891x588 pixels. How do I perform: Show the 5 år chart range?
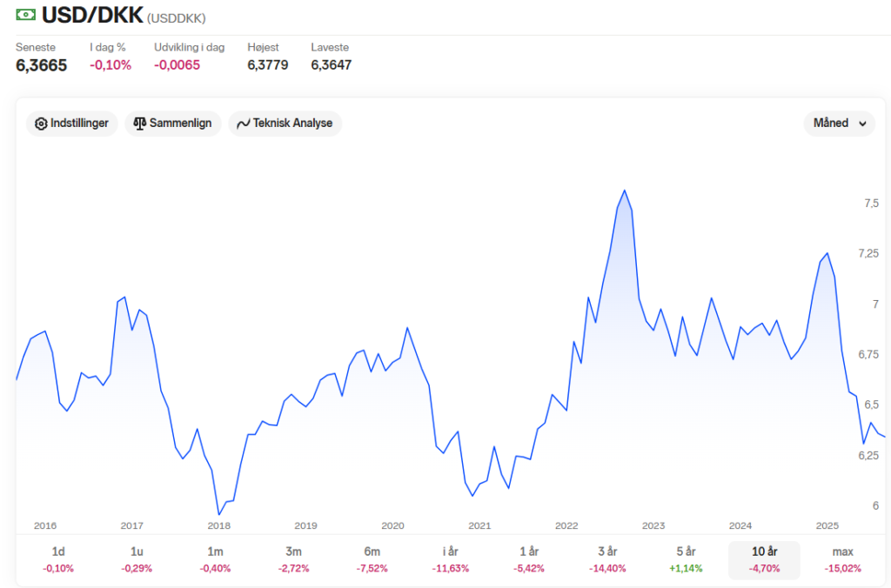click(686, 559)
